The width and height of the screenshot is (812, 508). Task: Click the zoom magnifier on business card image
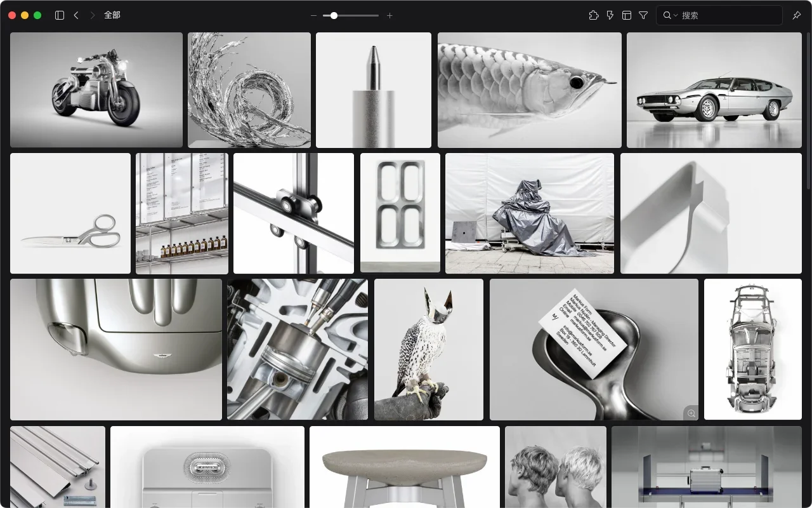691,413
